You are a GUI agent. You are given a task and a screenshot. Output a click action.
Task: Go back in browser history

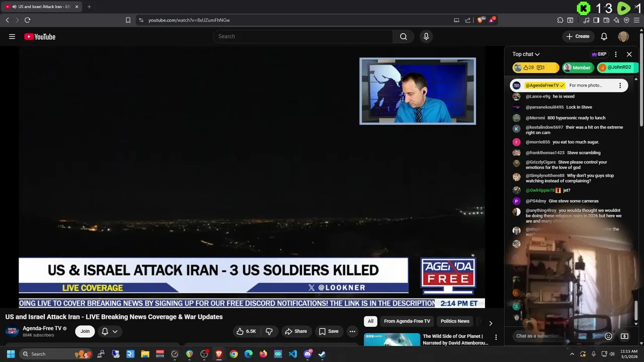click(7, 20)
